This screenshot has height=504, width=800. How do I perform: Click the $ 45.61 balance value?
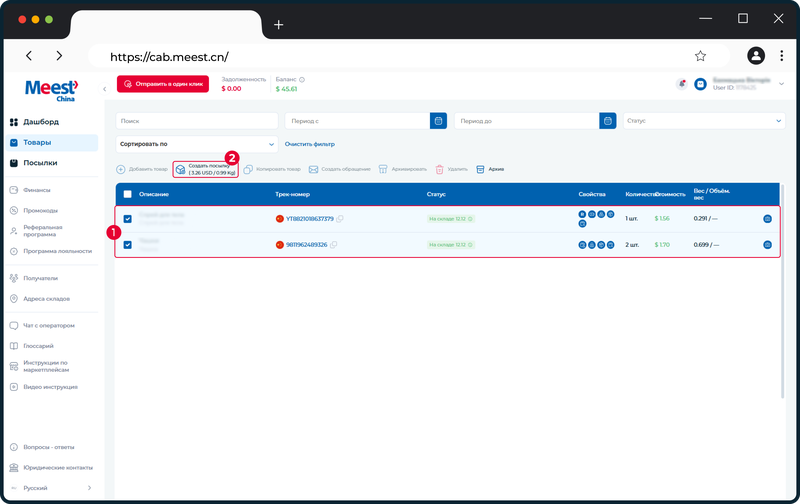click(286, 89)
